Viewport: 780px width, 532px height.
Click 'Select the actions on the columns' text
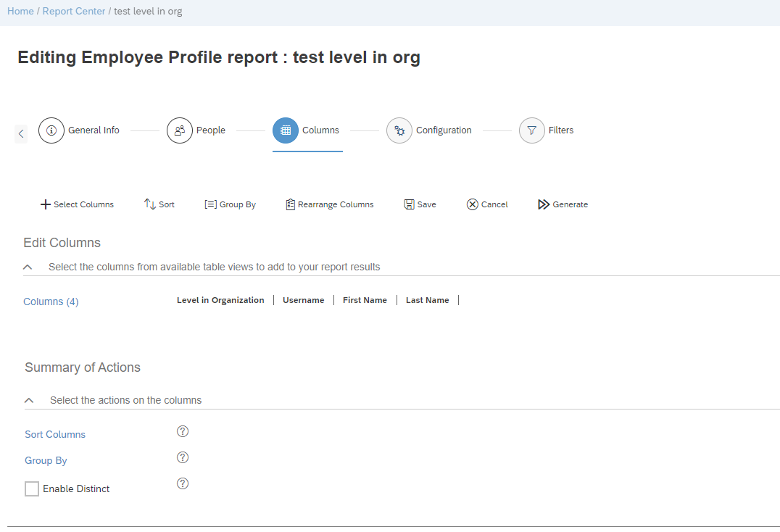pos(126,400)
